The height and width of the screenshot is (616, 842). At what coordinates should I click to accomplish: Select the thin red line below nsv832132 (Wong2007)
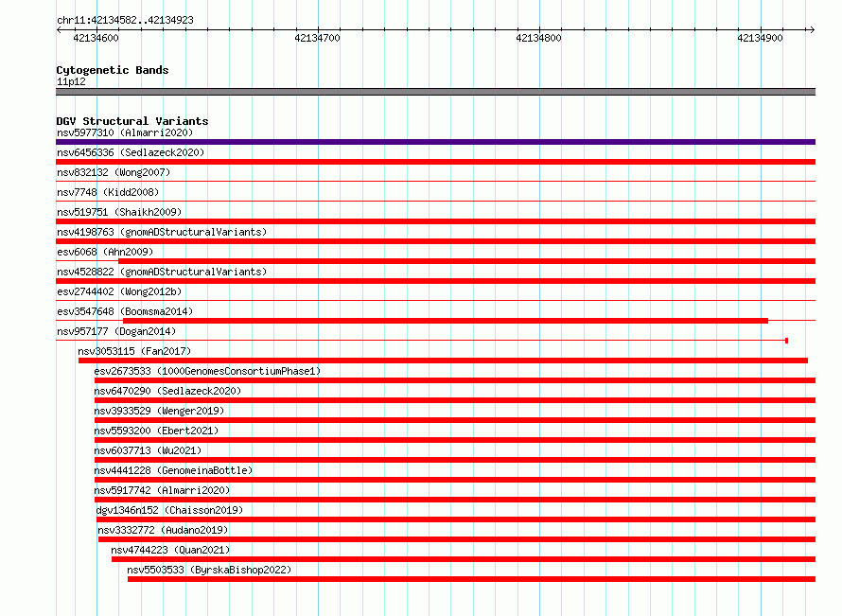tap(435, 182)
